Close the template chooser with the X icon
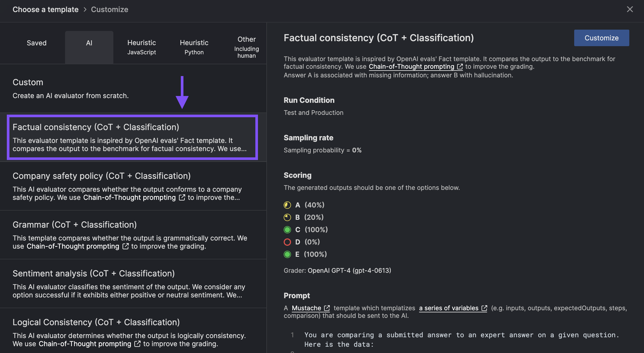The height and width of the screenshot is (353, 644). [x=630, y=9]
